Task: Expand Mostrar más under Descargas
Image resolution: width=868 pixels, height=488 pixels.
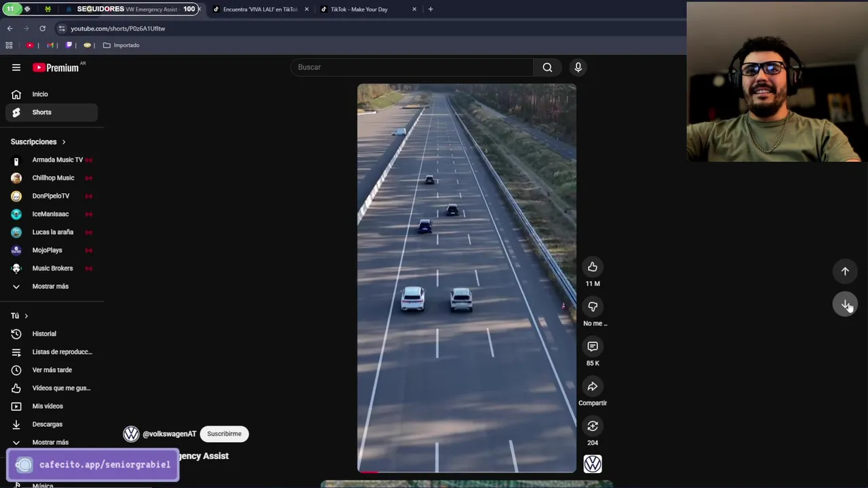Action: click(52, 443)
